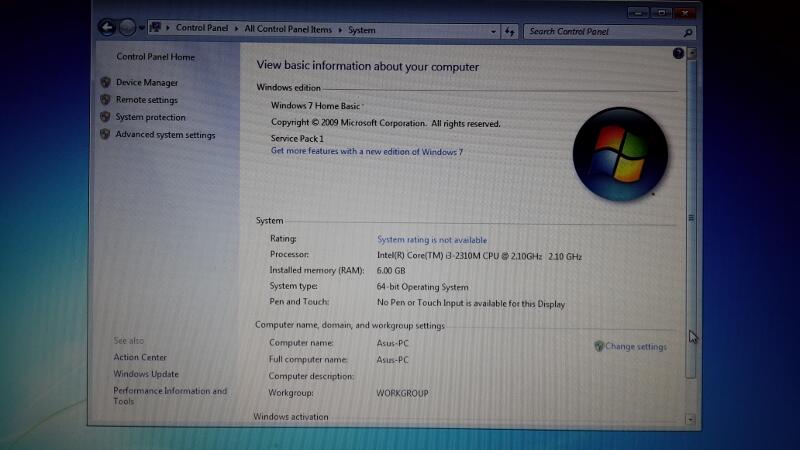Screen dimensions: 800x450
Task: Open Advanced system settings link
Action: (165, 135)
